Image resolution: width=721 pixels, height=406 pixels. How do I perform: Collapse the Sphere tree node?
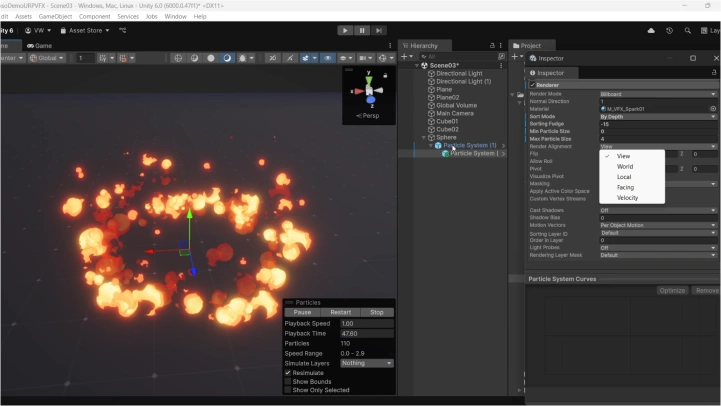point(424,137)
